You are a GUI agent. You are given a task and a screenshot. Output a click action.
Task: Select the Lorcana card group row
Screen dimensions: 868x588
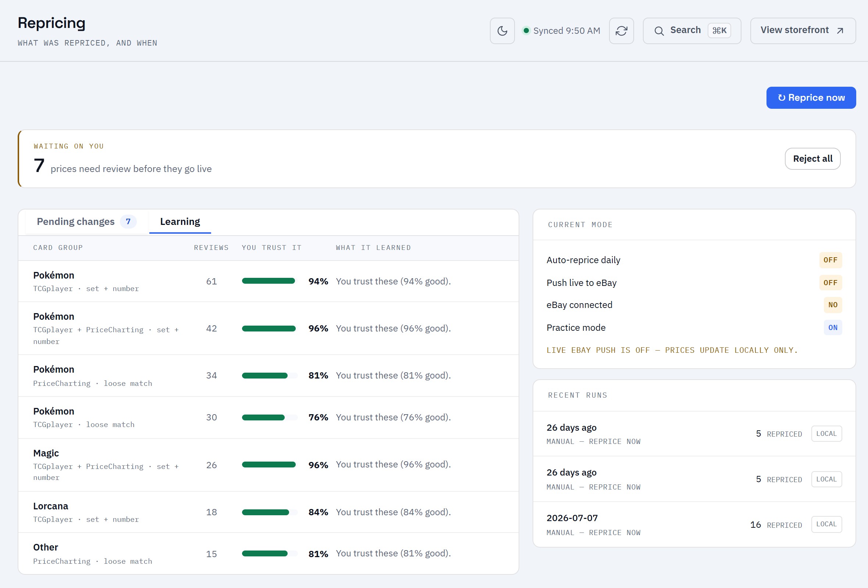point(268,512)
